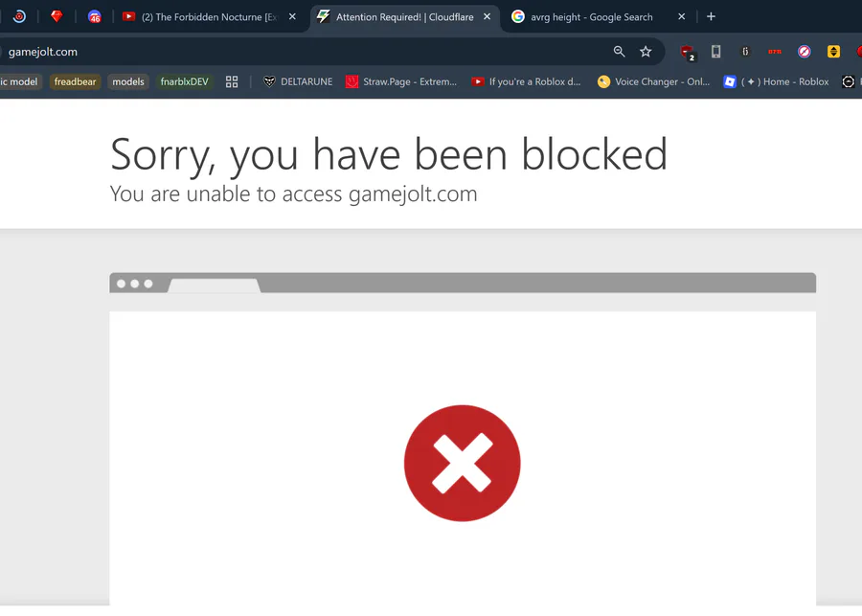
Task: Click the blocked-circle extension icon
Action: click(805, 52)
